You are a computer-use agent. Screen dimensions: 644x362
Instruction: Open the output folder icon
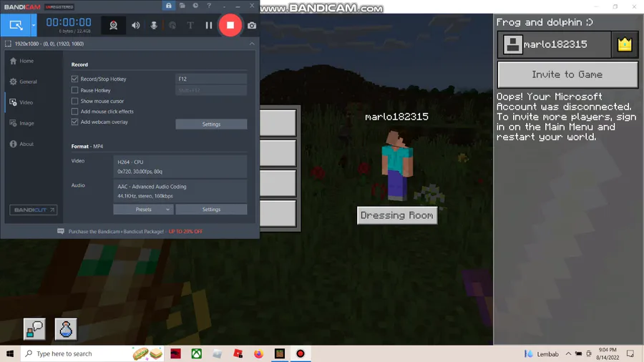(x=182, y=6)
